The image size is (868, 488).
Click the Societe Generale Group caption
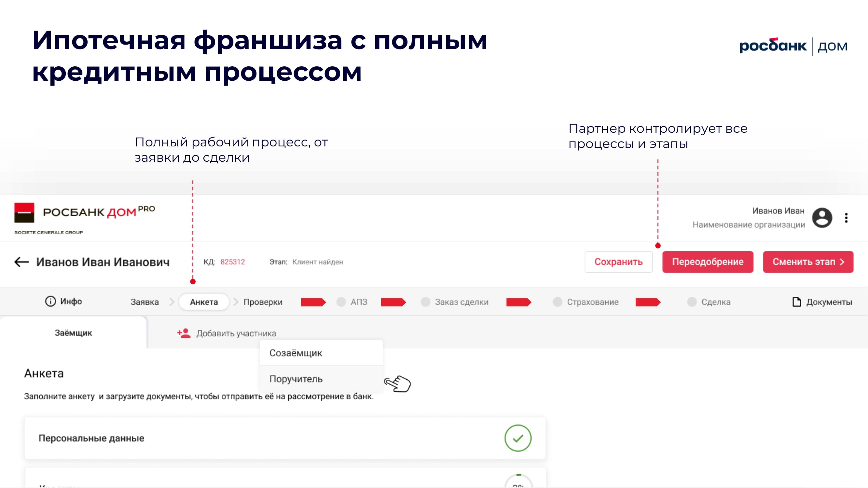pos(48,232)
